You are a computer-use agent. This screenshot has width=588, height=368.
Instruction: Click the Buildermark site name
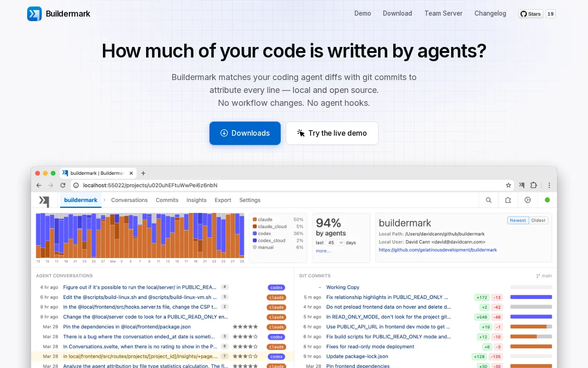coord(68,14)
